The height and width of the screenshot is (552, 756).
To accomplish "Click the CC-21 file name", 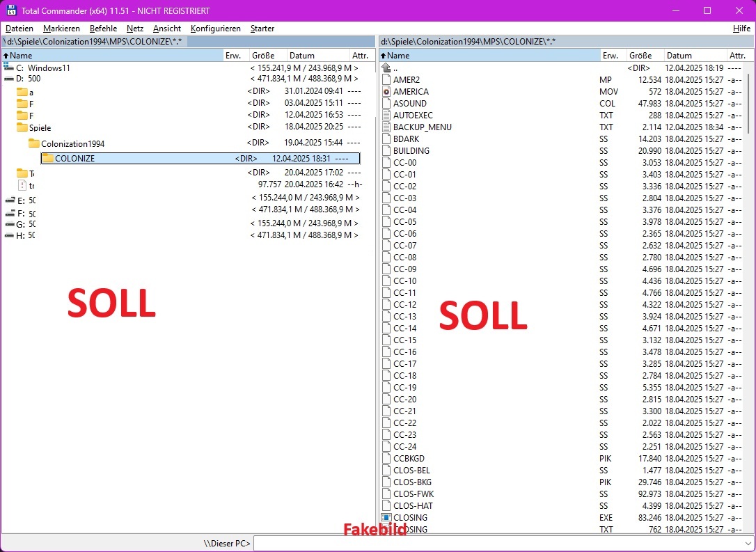I will [404, 411].
